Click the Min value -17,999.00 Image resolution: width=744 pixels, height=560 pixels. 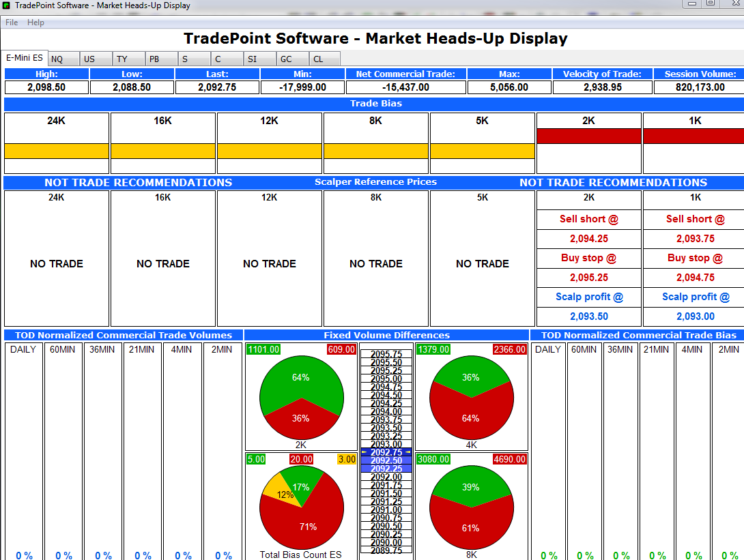(x=303, y=87)
